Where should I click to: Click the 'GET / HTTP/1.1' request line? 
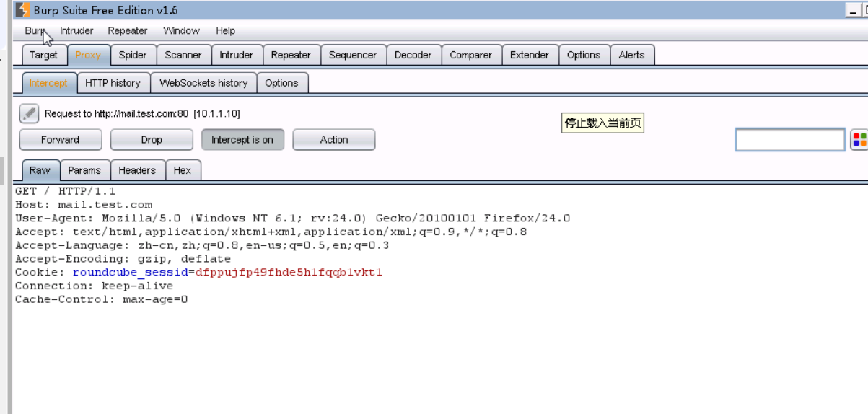pos(66,191)
